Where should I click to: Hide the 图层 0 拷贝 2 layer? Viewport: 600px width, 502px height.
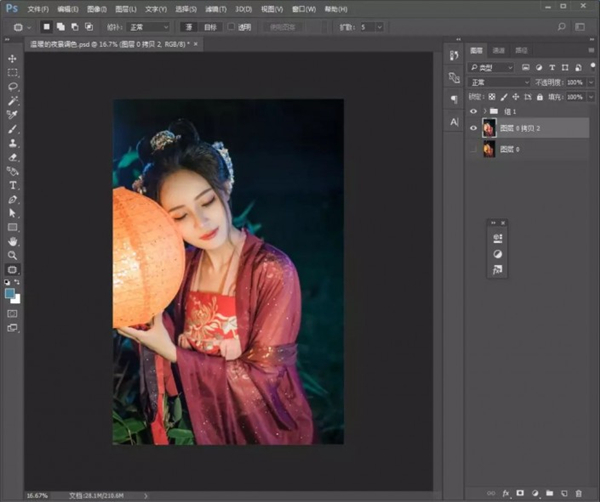tap(474, 128)
